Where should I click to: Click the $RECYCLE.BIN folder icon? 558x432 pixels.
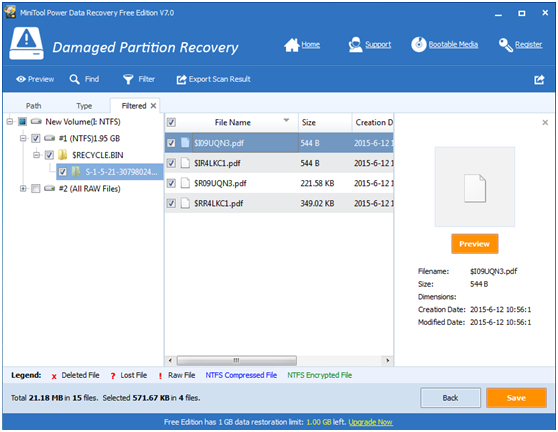(63, 155)
